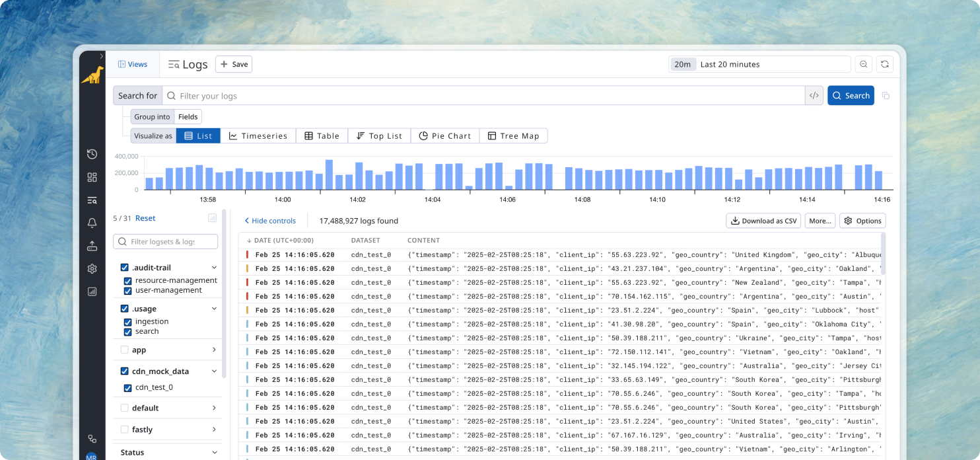Click the refresh icon near time range
This screenshot has height=460, width=980.
point(884,64)
